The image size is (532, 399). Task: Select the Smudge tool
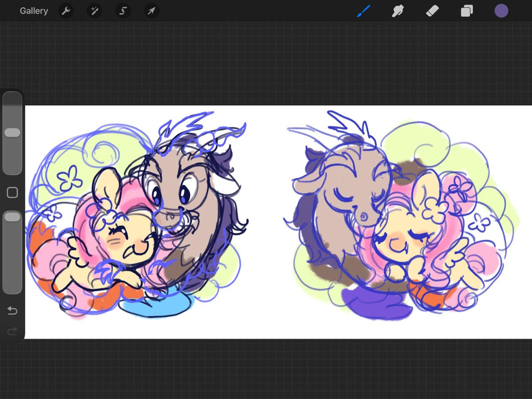pos(398,11)
